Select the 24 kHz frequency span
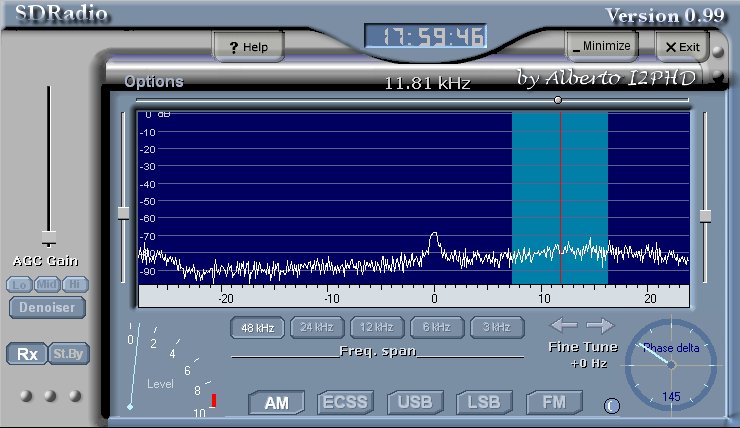The image size is (740, 428). click(316, 327)
